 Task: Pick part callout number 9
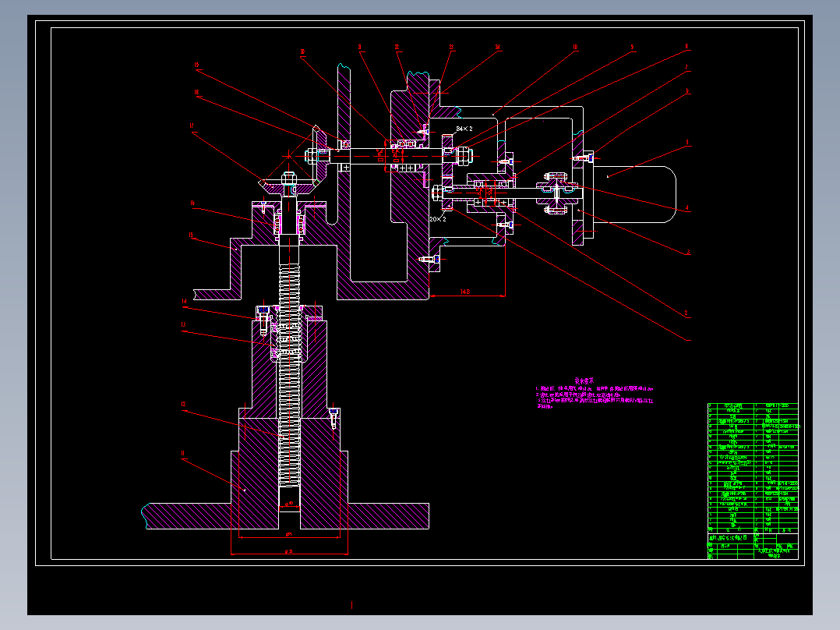[632, 48]
